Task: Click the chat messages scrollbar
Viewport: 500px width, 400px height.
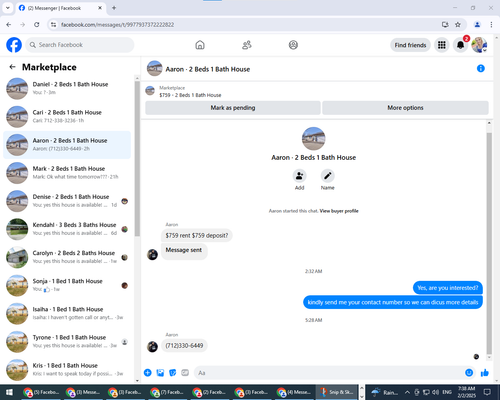Action: [x=489, y=243]
